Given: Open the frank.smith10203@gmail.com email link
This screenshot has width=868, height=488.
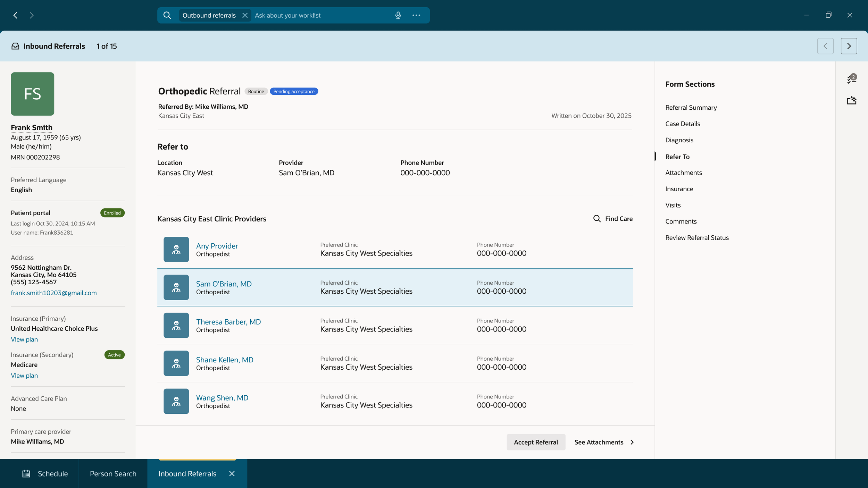Looking at the screenshot, I should pyautogui.click(x=54, y=293).
